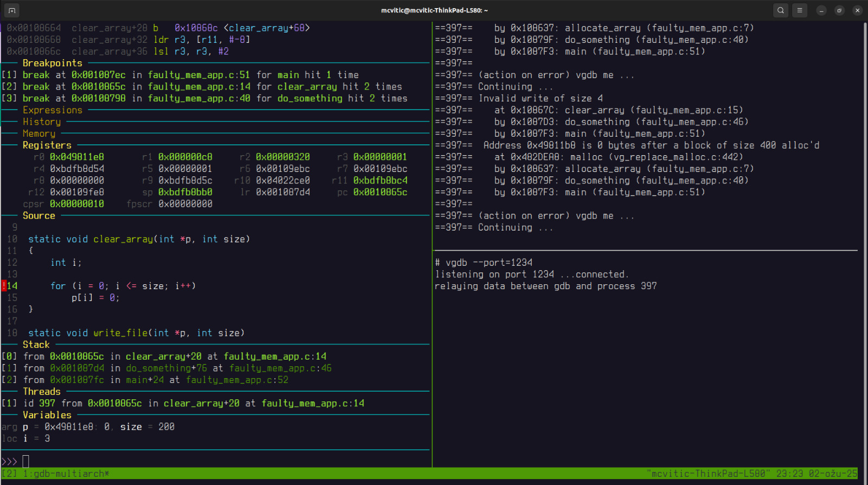Screen dimensions: 868x485
Task: Click breakpoint [1] entry for main
Action: click(180, 75)
